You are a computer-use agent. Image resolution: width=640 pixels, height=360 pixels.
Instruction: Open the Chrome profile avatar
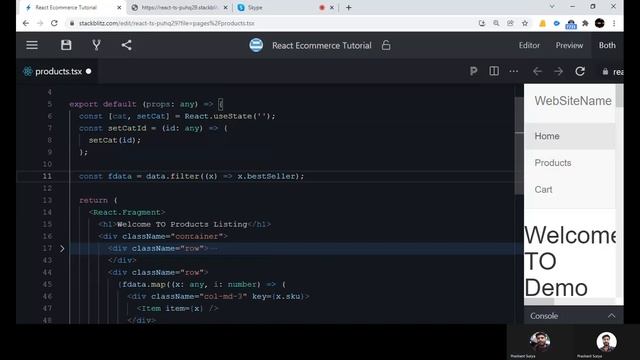pos(600,23)
